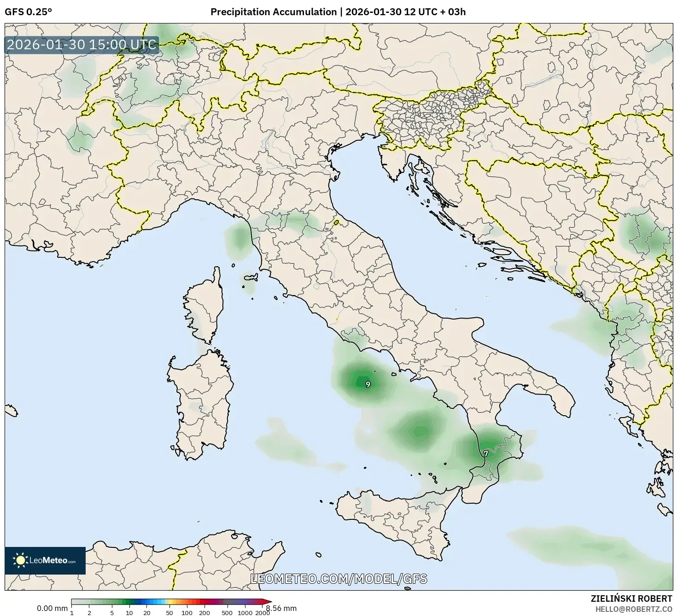Click the LeoMeteo sun logo
The image size is (677, 616).
[21, 560]
